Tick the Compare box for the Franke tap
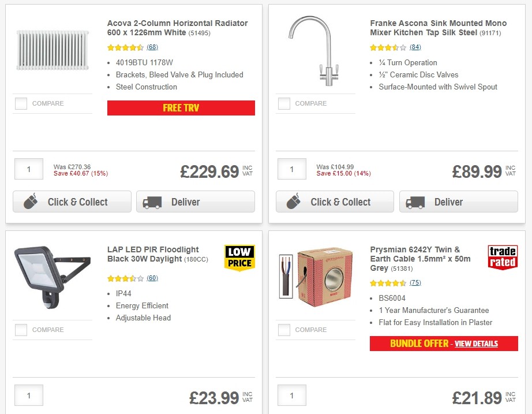Image resolution: width=532 pixels, height=414 pixels. (x=283, y=103)
